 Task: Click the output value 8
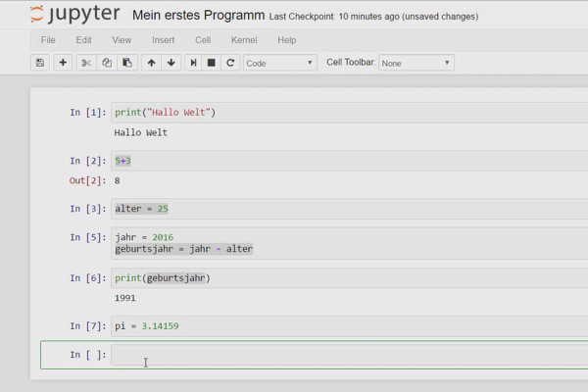coord(117,180)
